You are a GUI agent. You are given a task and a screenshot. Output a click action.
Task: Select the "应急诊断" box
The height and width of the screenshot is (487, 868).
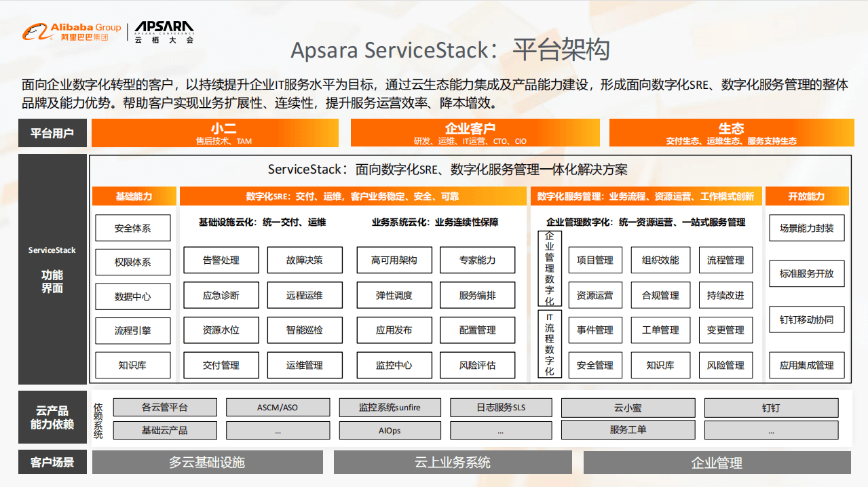221,295
